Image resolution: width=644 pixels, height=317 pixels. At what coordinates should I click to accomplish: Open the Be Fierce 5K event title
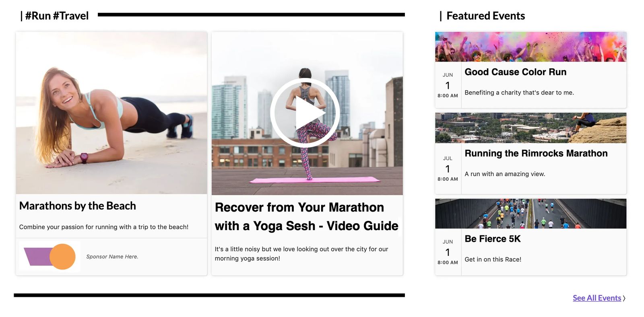coord(493,239)
